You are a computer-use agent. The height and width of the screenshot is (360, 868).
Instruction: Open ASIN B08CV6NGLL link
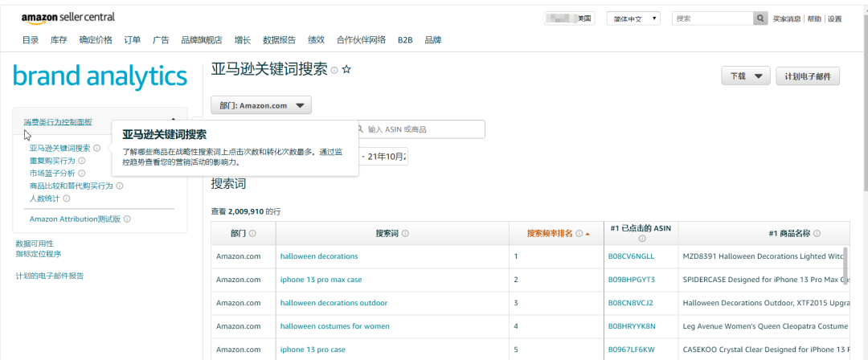point(631,256)
